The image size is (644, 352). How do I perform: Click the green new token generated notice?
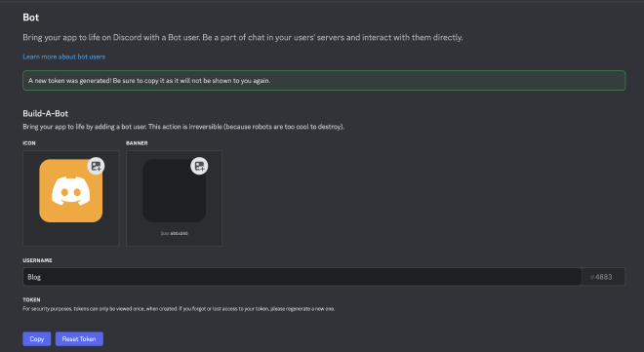[324, 80]
